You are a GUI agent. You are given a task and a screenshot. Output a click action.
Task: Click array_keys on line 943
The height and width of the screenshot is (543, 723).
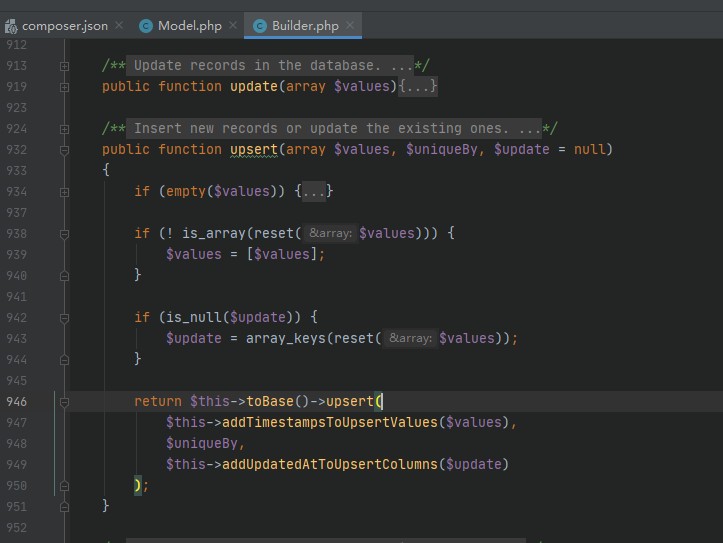(286, 338)
